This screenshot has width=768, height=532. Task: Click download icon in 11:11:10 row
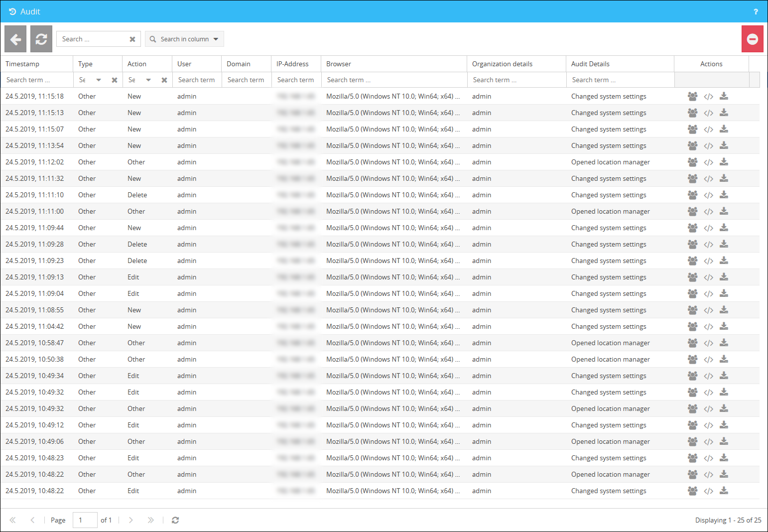coord(724,195)
